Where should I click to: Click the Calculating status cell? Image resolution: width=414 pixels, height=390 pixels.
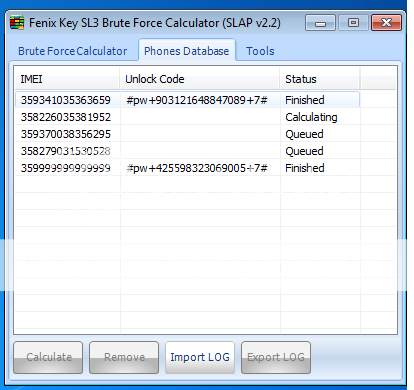coord(311,117)
